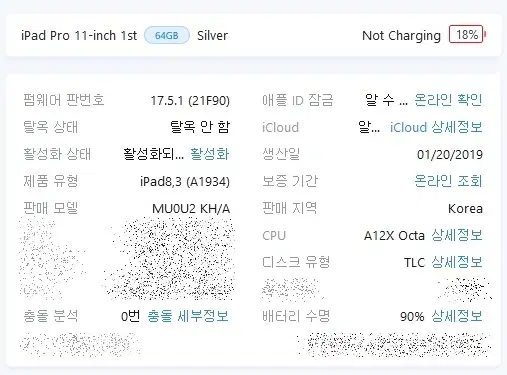Image resolution: width=507 pixels, height=375 pixels.
Task: Select sales model MU0U2 KH/A value
Action: (191, 209)
